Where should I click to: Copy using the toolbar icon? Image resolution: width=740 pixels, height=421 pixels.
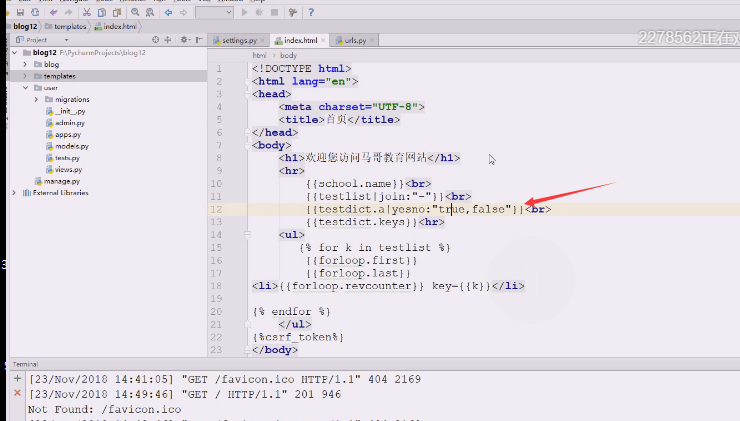coord(101,12)
